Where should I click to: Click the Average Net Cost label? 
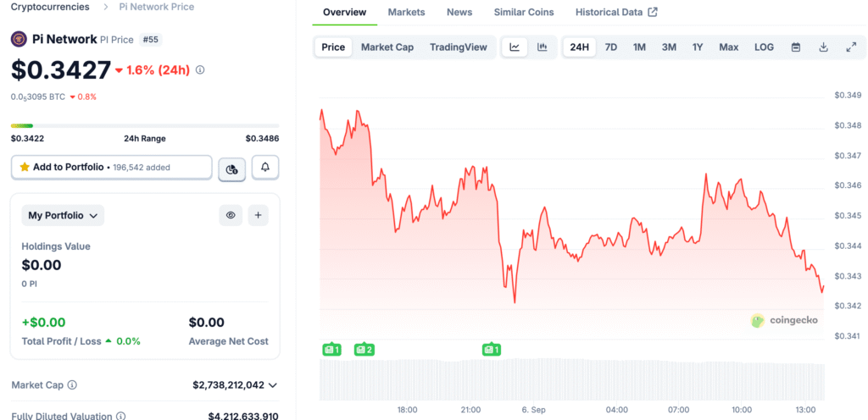click(x=229, y=341)
